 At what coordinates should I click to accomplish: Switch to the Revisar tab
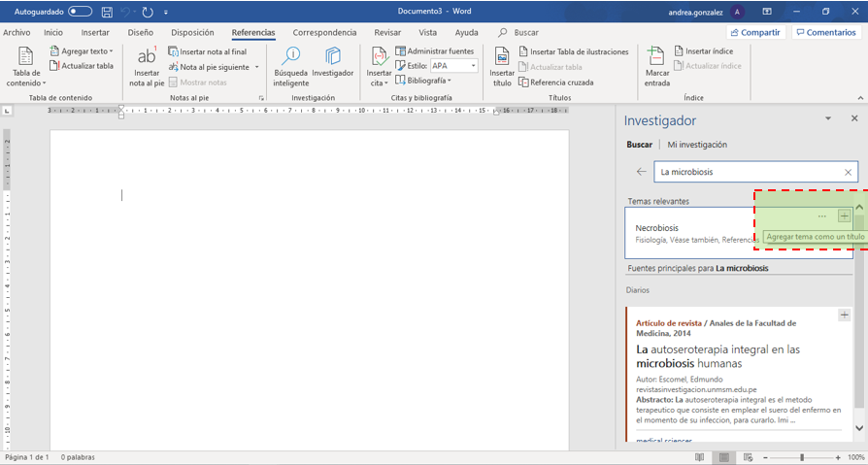coord(387,33)
